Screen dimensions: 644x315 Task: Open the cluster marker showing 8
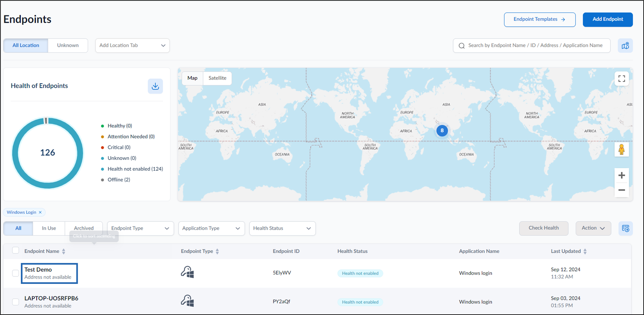point(442,130)
